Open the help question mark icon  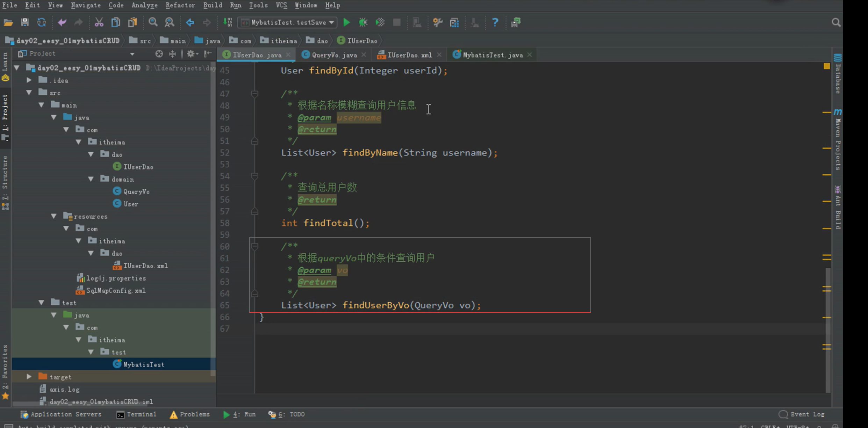[x=495, y=23]
